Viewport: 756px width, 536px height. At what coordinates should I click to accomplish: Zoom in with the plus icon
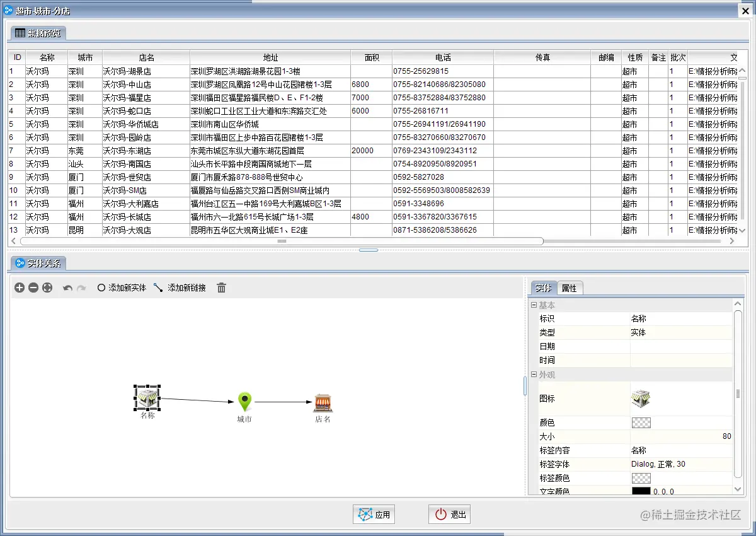(x=20, y=288)
